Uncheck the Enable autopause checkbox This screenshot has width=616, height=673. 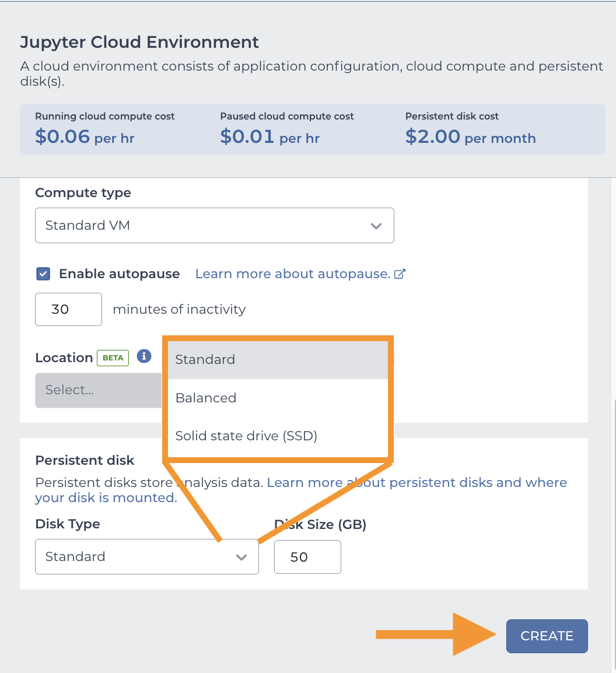click(x=43, y=274)
